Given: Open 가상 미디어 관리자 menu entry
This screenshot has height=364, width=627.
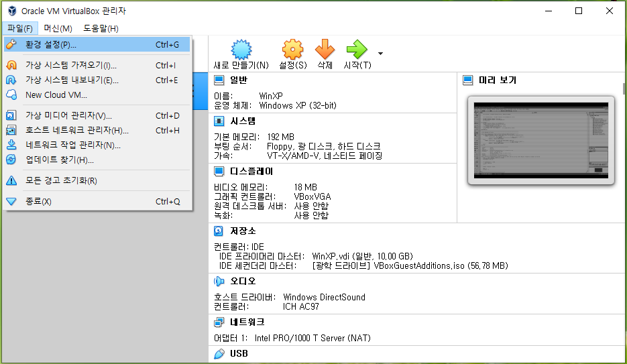Looking at the screenshot, I should coord(97,115).
